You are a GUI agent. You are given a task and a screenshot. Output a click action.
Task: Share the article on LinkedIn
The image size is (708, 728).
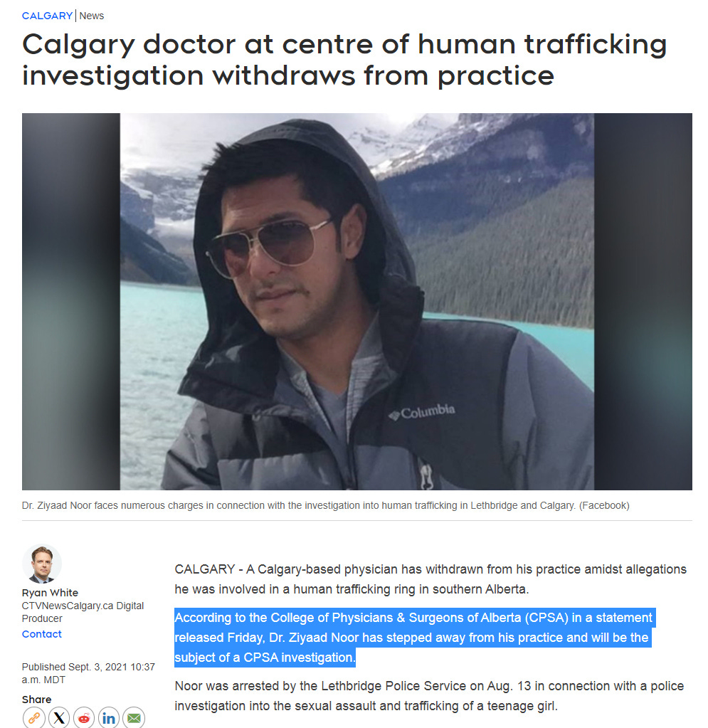point(109,718)
